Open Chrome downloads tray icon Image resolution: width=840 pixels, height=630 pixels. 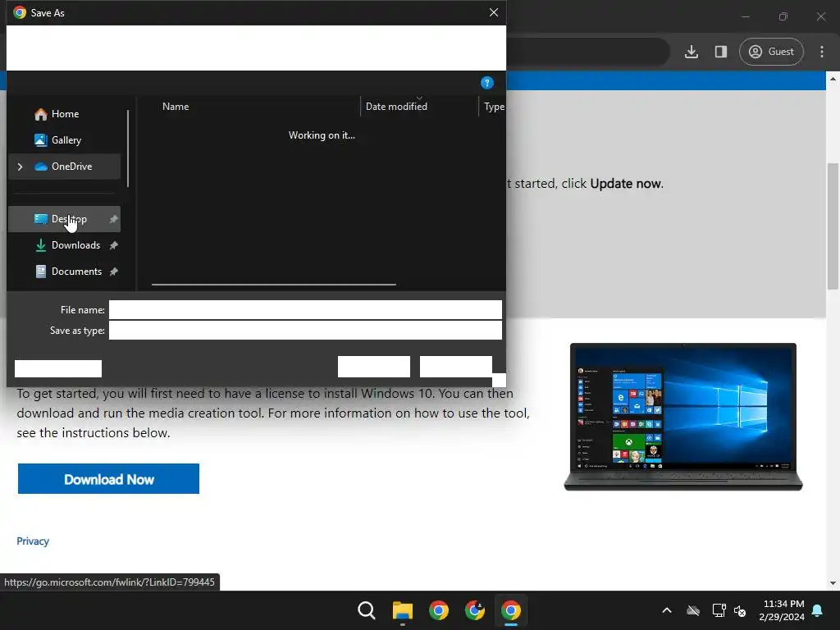point(692,52)
